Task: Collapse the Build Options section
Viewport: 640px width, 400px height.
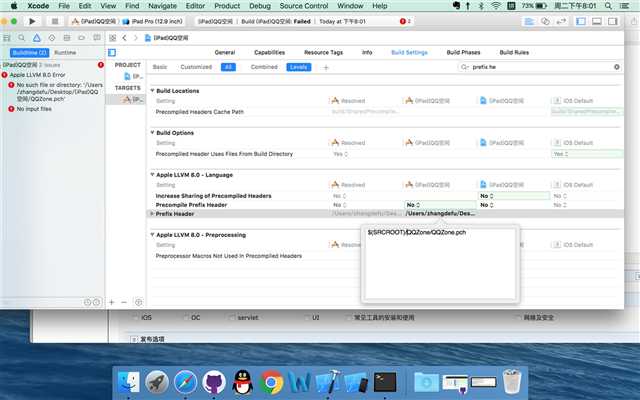Action: click(152, 133)
